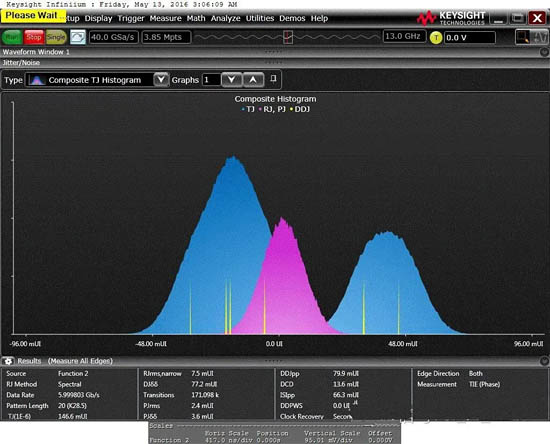Click the auto scale icon next to Single
The height and width of the screenshot is (444, 550).
pyautogui.click(x=78, y=37)
